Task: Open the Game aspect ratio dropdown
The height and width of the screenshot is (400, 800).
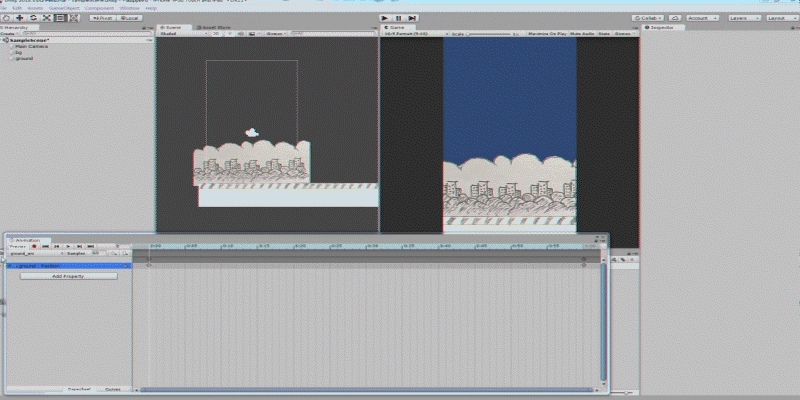Action: 415,34
